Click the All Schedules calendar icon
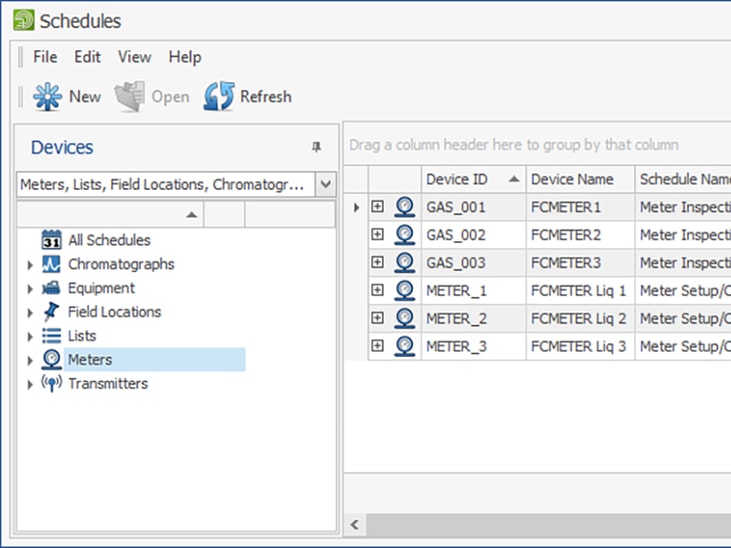This screenshot has width=731, height=548. coord(51,240)
